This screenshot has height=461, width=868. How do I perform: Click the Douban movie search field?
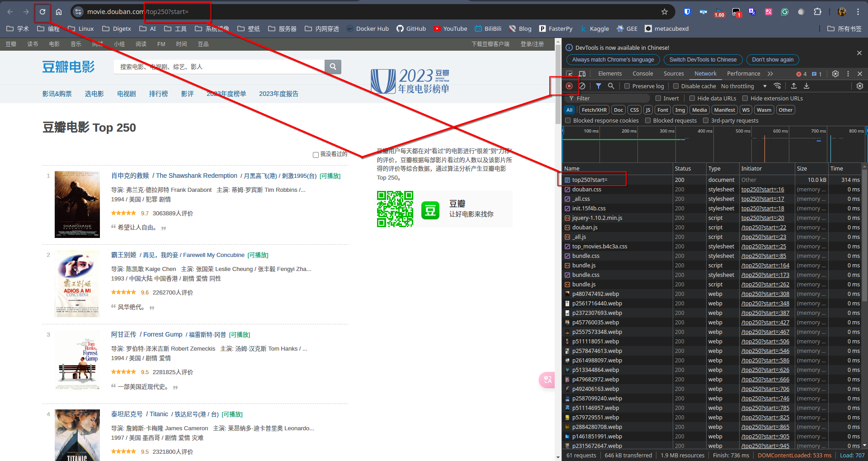(x=219, y=67)
